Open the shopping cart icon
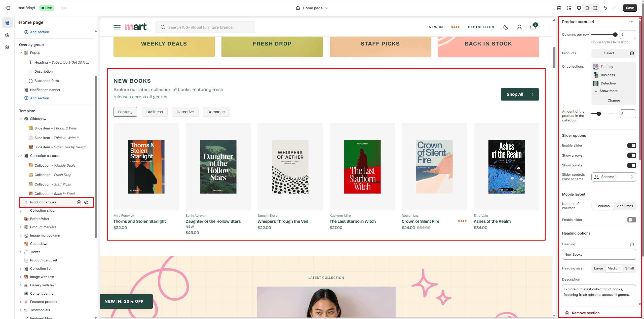 coord(533,27)
